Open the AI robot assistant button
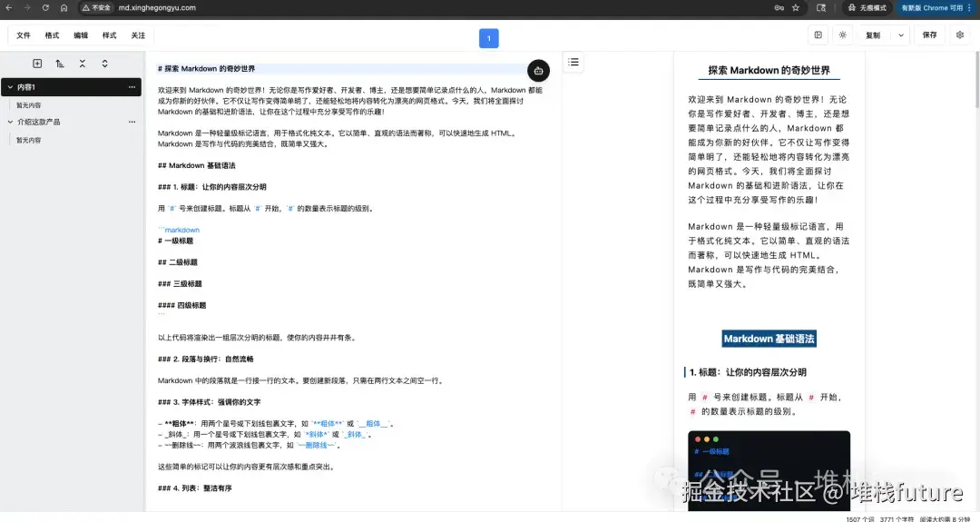Viewport: 980px width, 522px height. [538, 71]
